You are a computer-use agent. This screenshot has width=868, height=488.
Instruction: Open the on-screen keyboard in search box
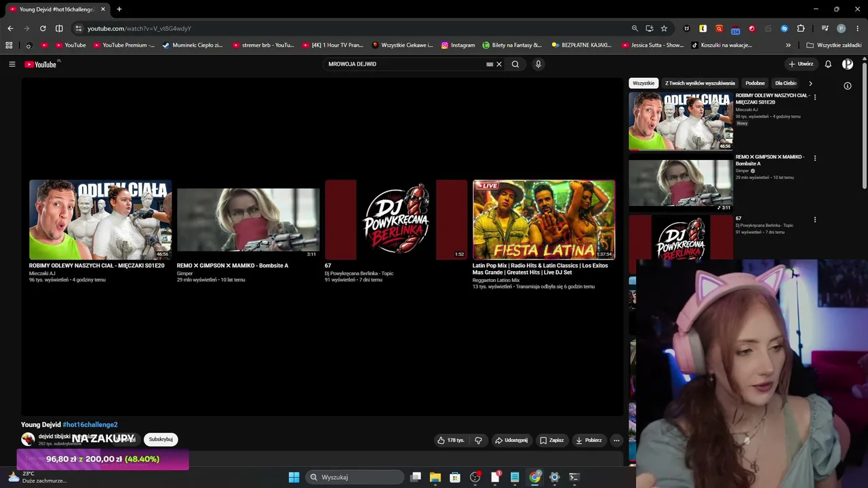point(490,64)
